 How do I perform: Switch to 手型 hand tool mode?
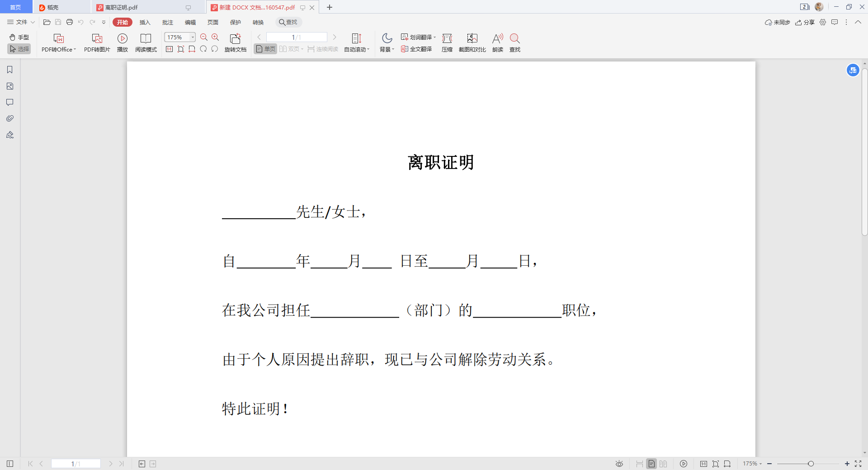tap(19, 37)
